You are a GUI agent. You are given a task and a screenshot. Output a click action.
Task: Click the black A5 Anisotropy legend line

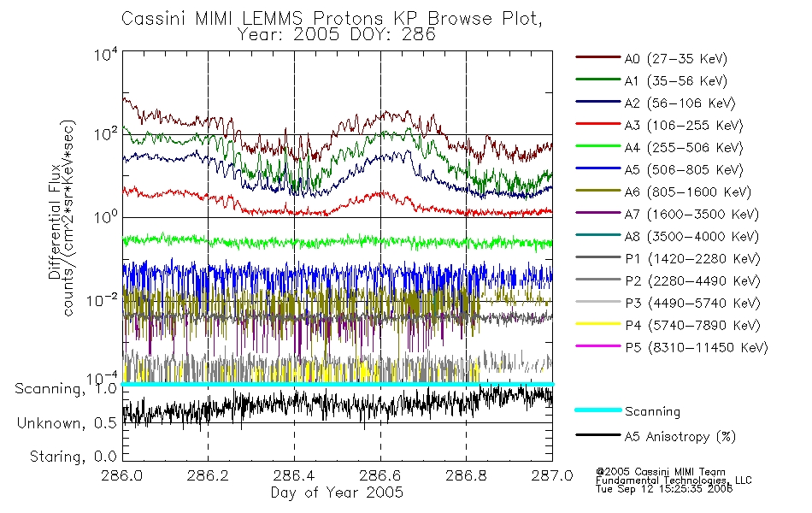coord(598,434)
